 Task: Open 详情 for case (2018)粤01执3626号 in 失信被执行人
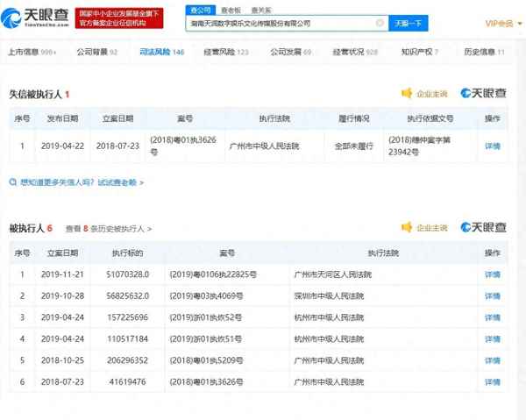pos(493,146)
